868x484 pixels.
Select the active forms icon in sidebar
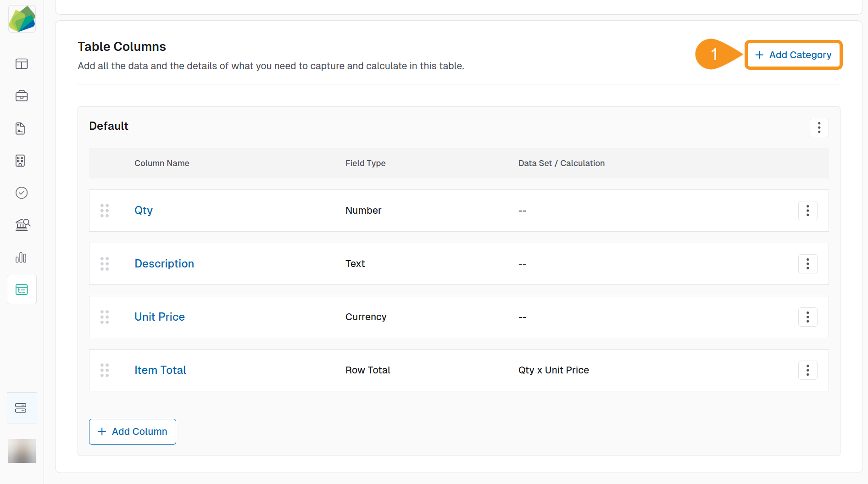(x=22, y=289)
